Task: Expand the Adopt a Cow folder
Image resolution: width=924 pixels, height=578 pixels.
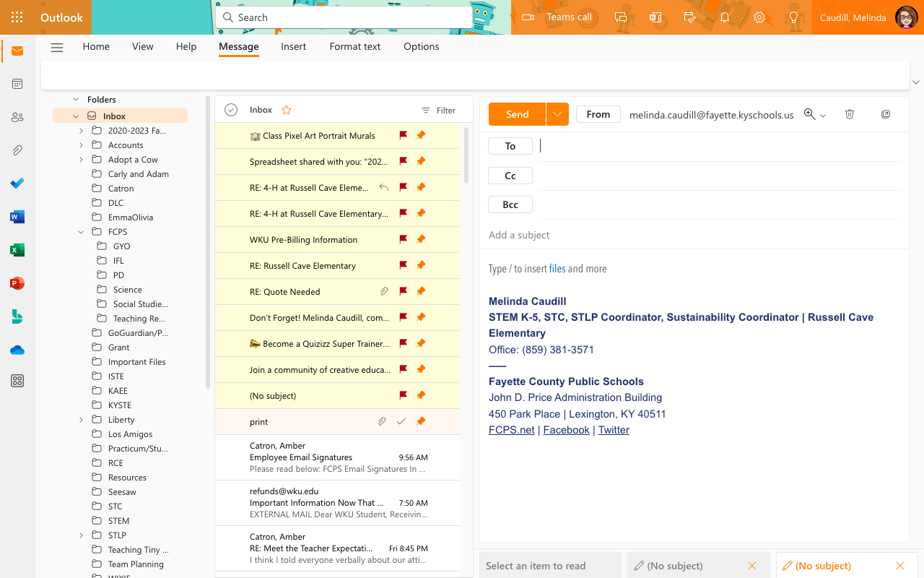Action: 81,160
